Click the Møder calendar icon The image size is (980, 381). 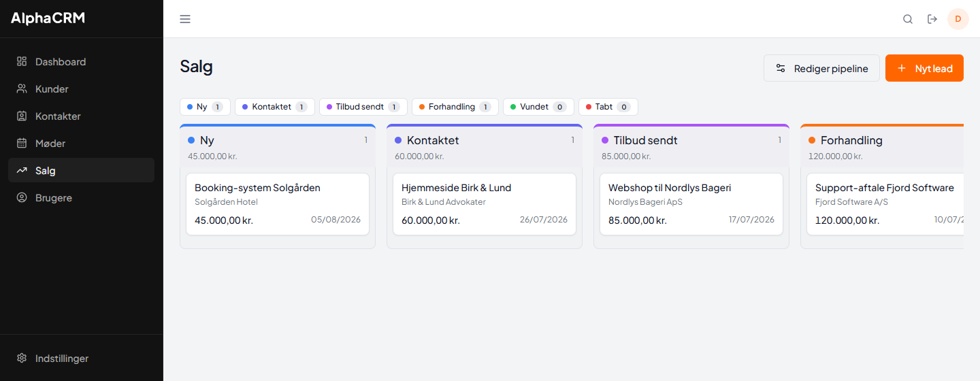click(22, 143)
